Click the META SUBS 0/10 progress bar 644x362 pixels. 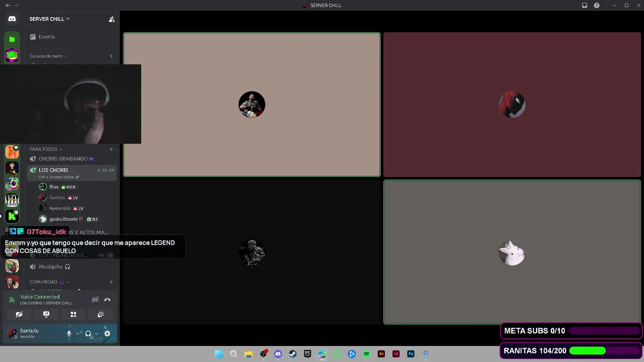pyautogui.click(x=604, y=331)
